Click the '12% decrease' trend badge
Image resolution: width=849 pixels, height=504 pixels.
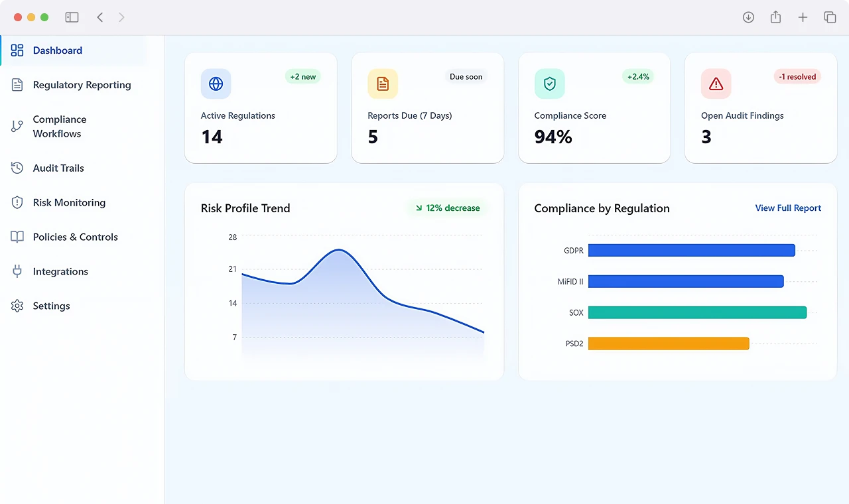click(447, 208)
